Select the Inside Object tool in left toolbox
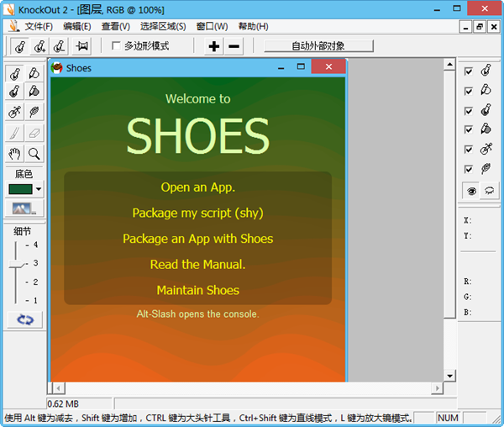Viewport: 504px width, 427px height. 15,73
